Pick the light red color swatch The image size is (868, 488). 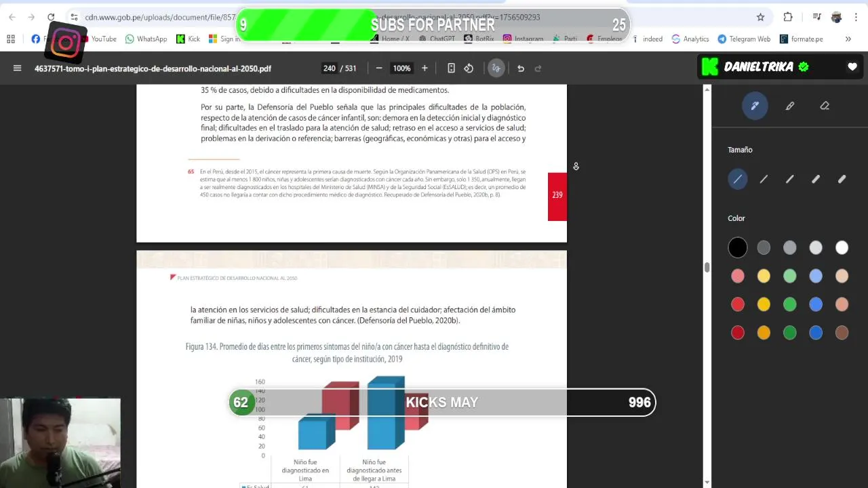[x=738, y=277]
